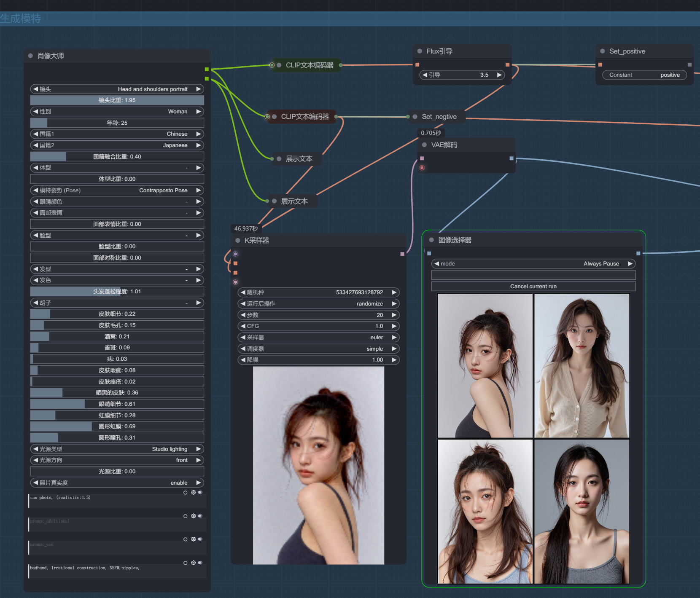Adjust the 年龄 slider at 25
The height and width of the screenshot is (598, 700).
[x=117, y=123]
